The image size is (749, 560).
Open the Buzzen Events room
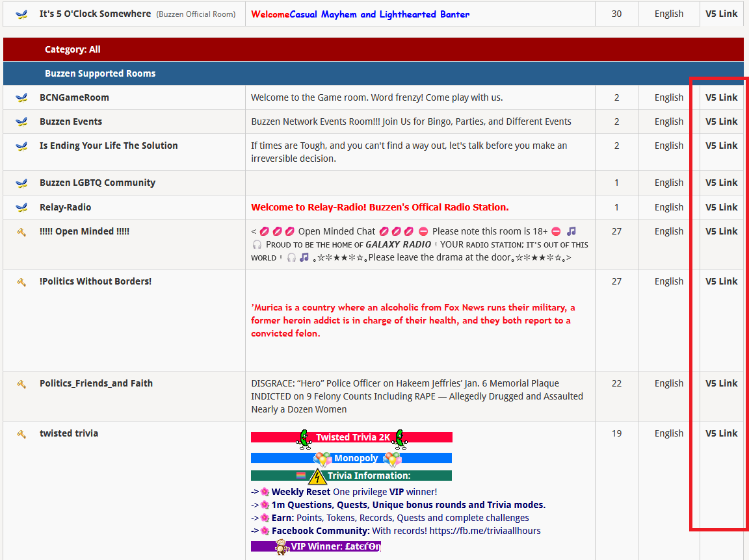(x=71, y=121)
